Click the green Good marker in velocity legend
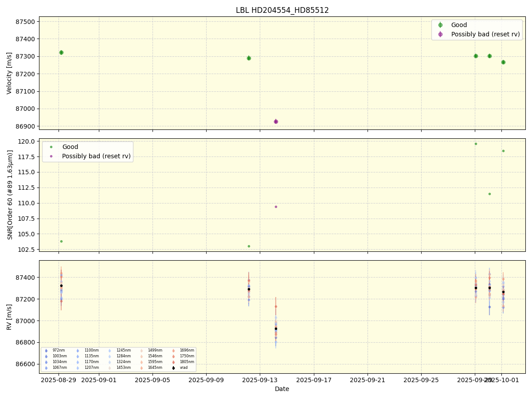The image size is (532, 399). 440,25
